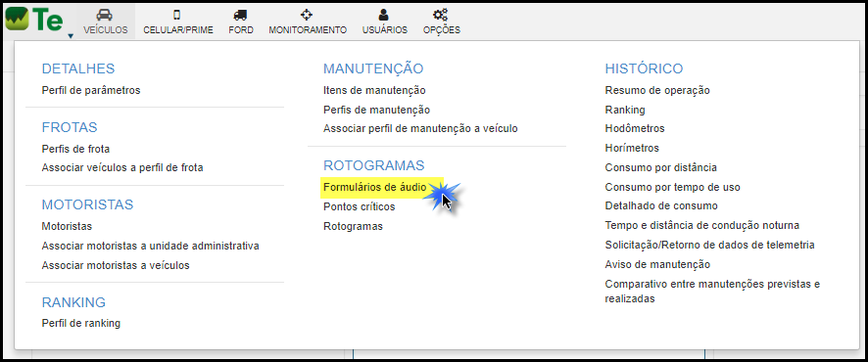Open the Monitoramento menu
868x362 pixels.
click(x=308, y=30)
